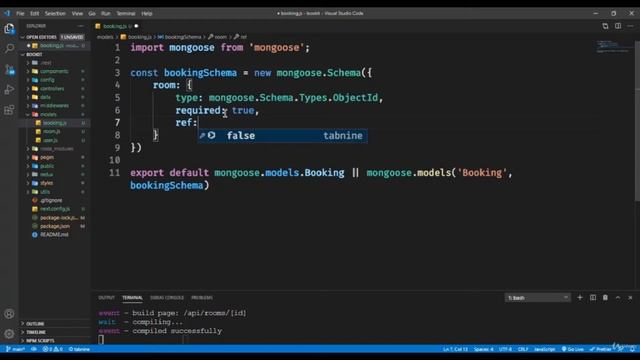Screen dimensions: 640x360
Task: Click the main branch indicator in status bar
Action: [16, 349]
